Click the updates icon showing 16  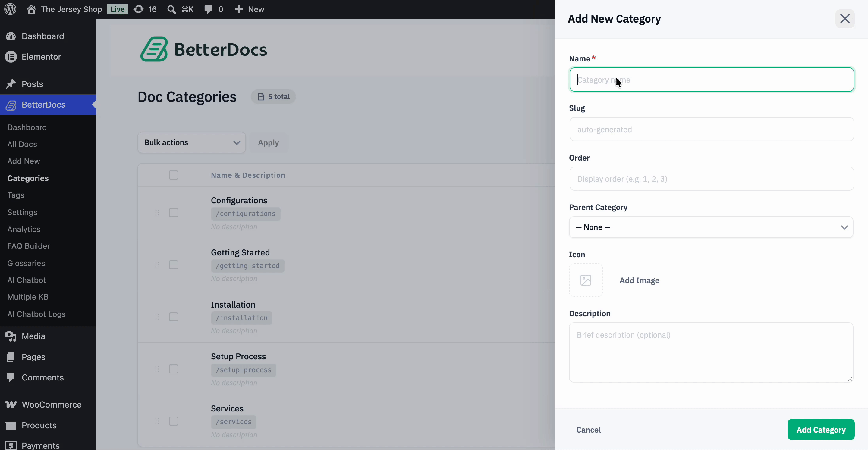coord(138,9)
